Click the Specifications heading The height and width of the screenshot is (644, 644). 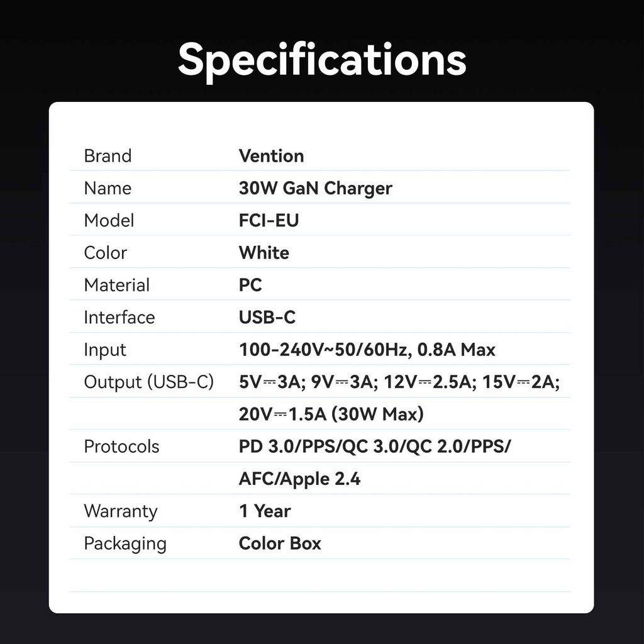(x=322, y=61)
